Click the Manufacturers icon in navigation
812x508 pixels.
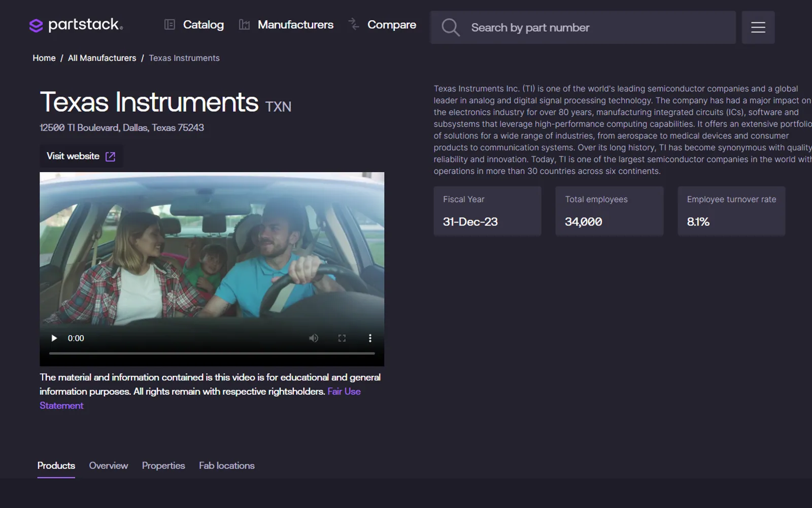coord(244,24)
